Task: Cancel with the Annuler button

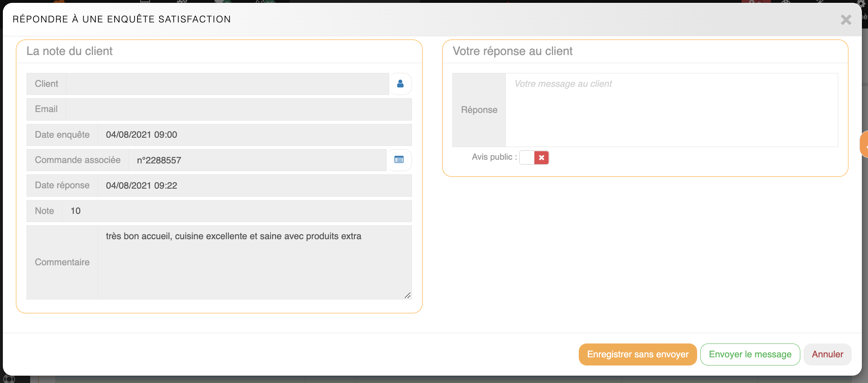Action: coord(827,354)
